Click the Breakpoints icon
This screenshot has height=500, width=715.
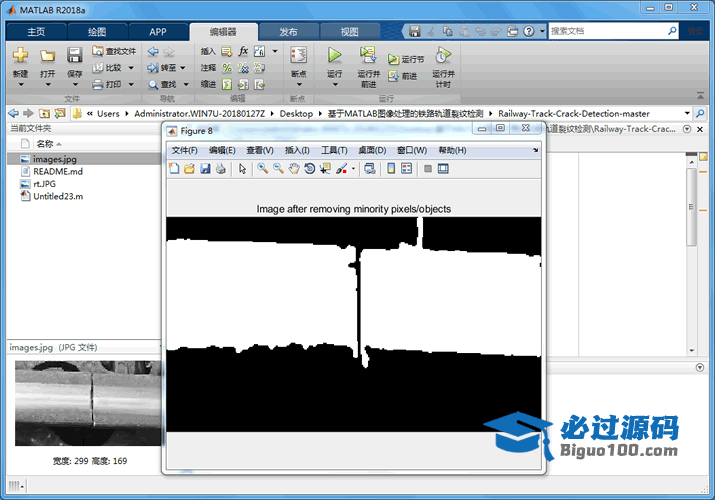pos(298,55)
